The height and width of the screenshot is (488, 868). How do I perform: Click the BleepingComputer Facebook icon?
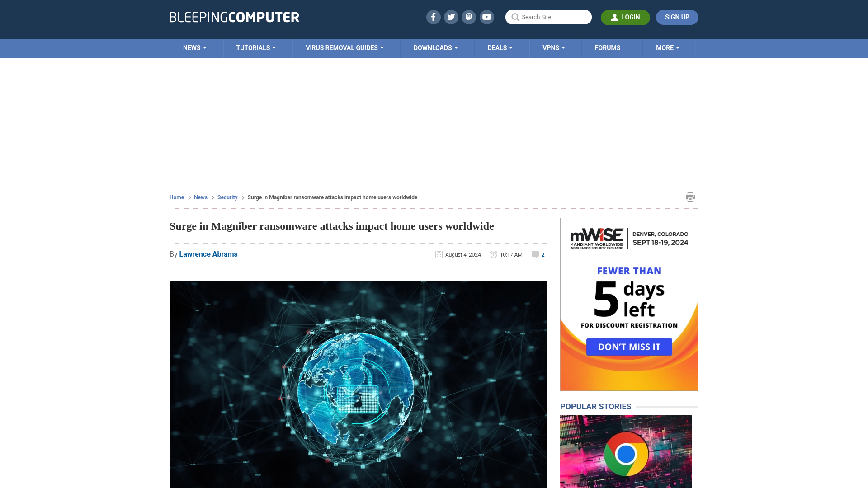(434, 17)
